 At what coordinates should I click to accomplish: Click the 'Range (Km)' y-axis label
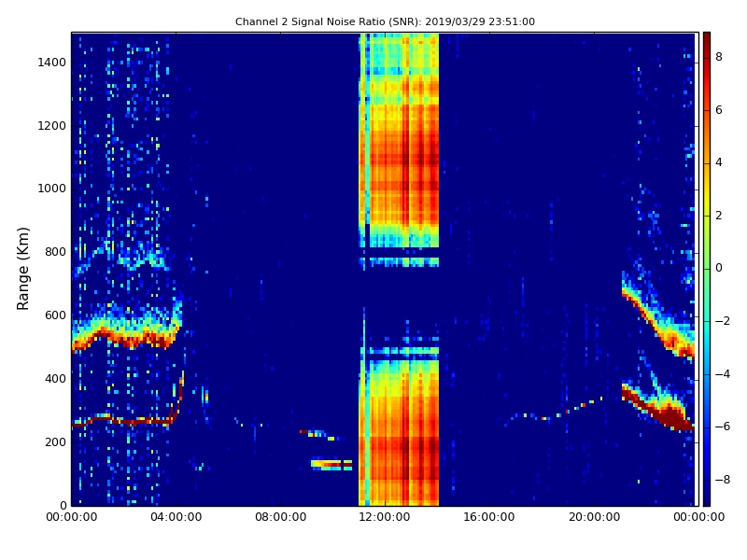[22, 269]
